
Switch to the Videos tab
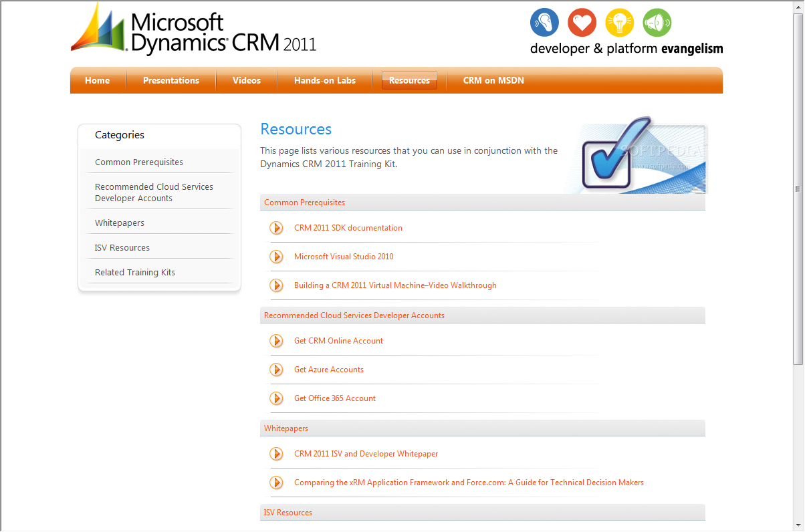[x=247, y=80]
